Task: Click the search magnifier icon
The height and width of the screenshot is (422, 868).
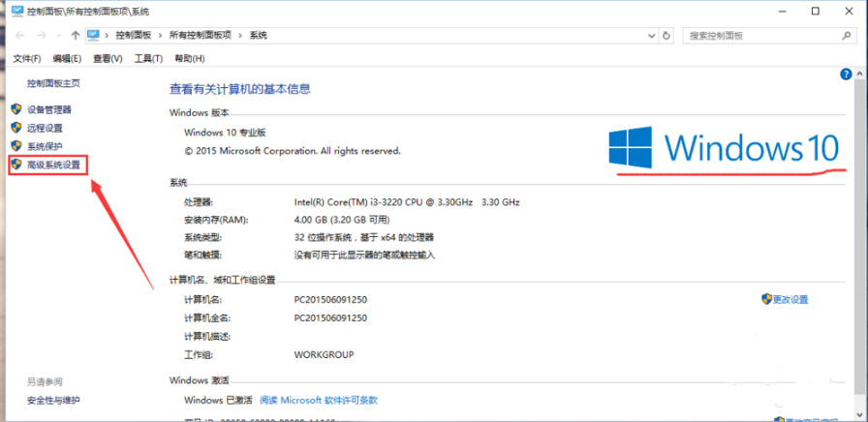Action: 846,36
